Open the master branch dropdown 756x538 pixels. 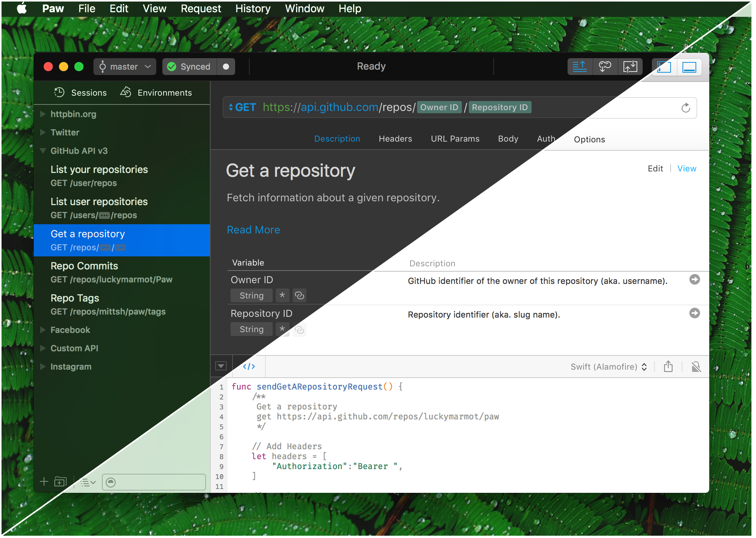click(124, 67)
